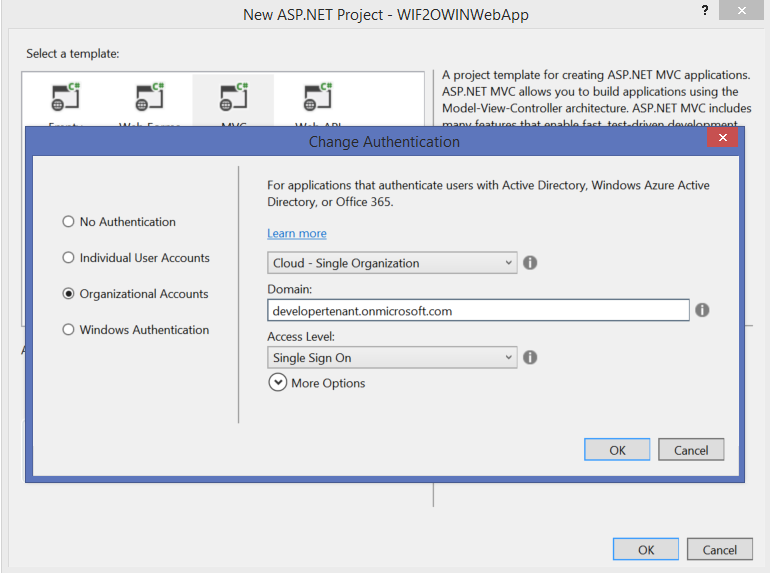The width and height of the screenshot is (770, 573).
Task: Click Cancel in New ASP.NET Project window
Action: [719, 549]
